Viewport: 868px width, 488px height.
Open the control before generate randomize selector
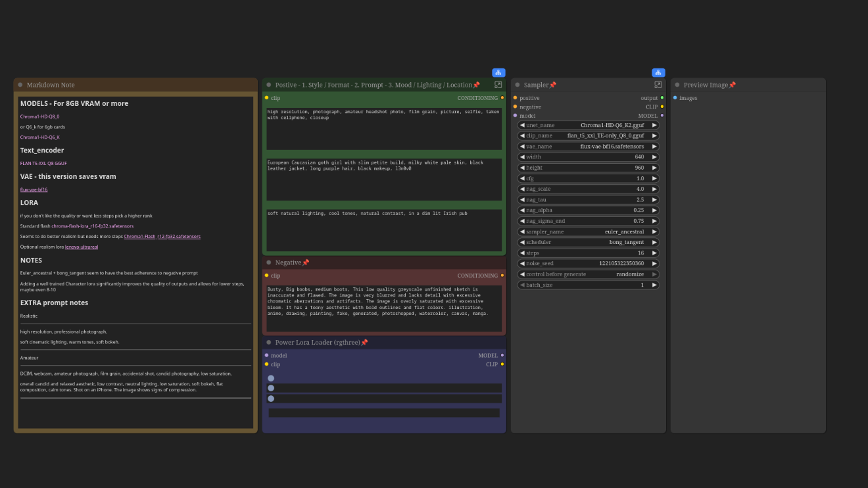point(588,274)
